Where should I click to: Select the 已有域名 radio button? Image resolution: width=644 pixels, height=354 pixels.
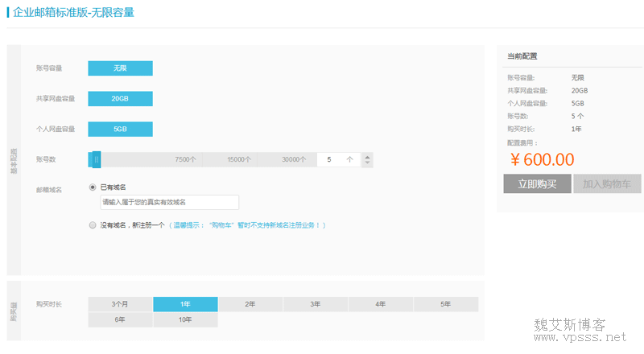click(93, 187)
